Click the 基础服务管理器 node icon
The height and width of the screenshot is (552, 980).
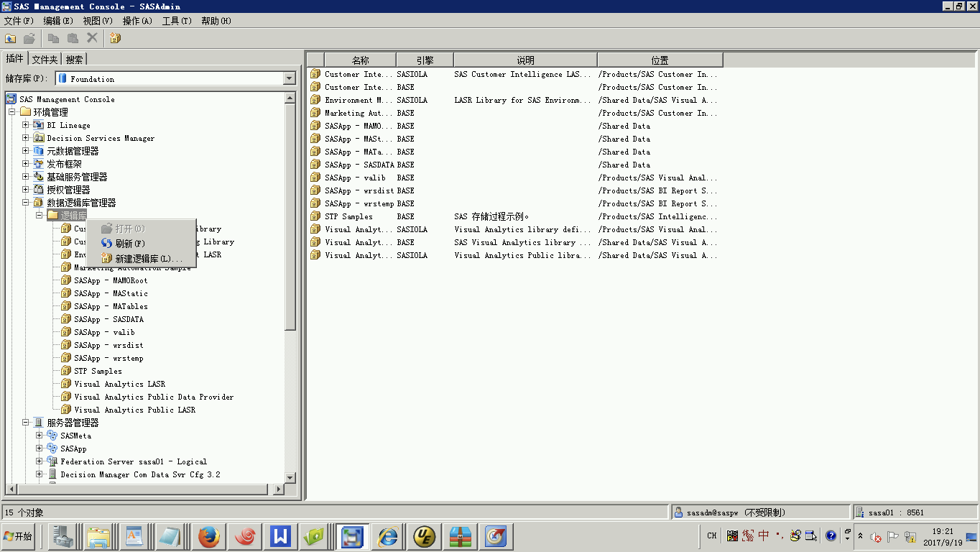[x=39, y=177]
